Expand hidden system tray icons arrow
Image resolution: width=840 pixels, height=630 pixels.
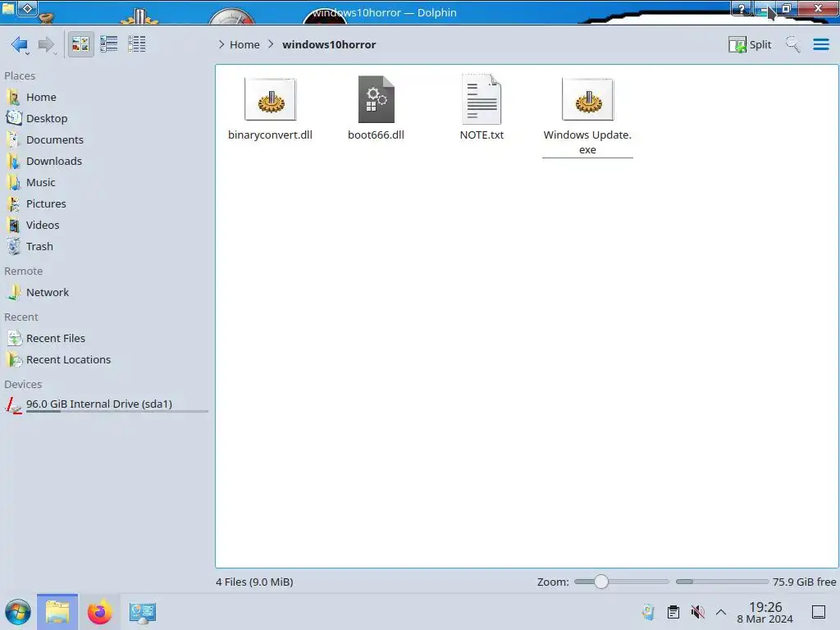[721, 612]
